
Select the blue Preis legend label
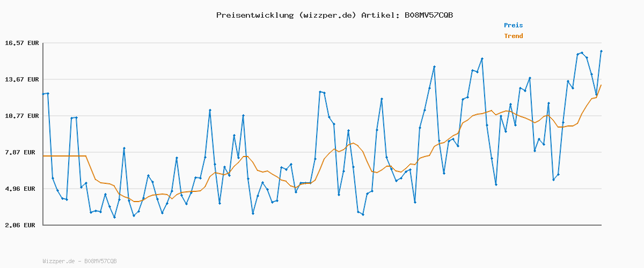(513, 25)
